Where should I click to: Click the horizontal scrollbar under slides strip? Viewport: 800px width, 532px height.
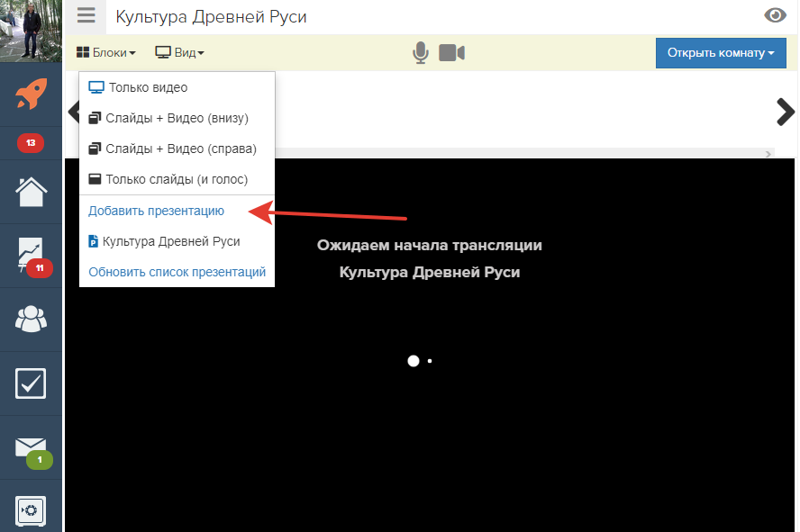coord(523,154)
